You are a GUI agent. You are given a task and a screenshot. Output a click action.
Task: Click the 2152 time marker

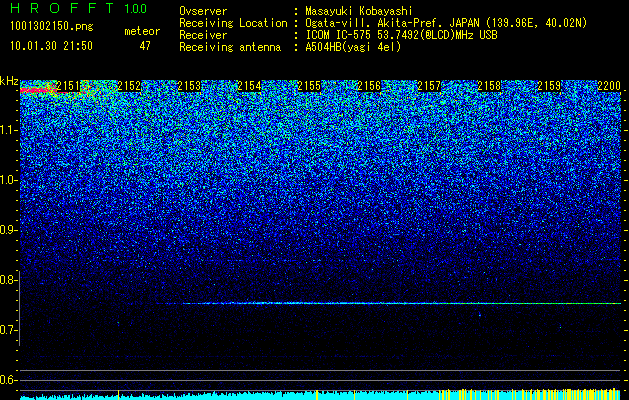click(129, 86)
